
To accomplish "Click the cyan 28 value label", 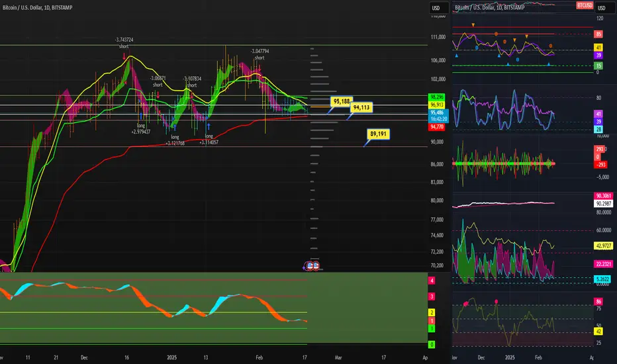I will (598, 130).
